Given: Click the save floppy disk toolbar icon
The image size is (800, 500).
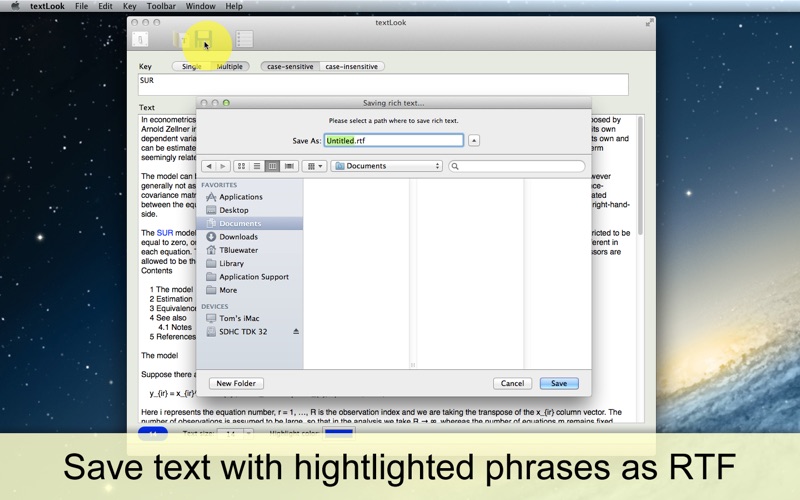Looking at the screenshot, I should pos(204,38).
